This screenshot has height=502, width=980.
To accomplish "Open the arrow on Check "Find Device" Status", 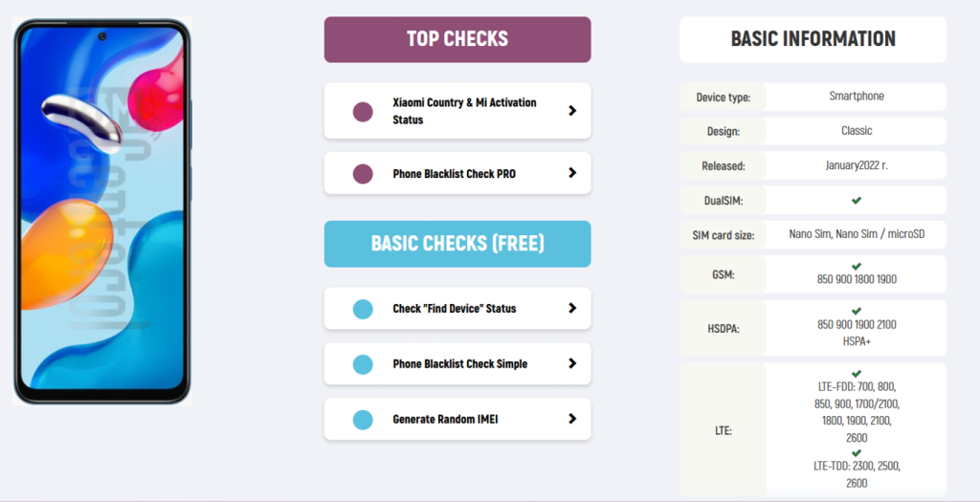I will pos(572,308).
